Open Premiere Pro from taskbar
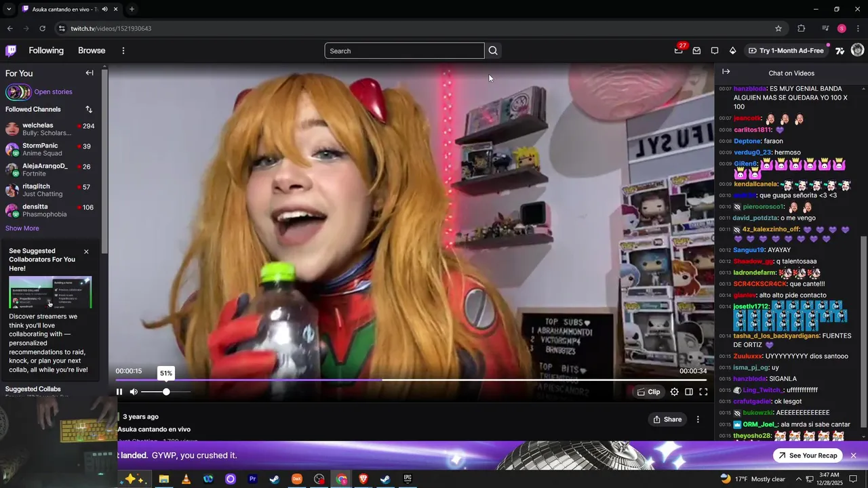The width and height of the screenshot is (868, 488). click(x=252, y=479)
